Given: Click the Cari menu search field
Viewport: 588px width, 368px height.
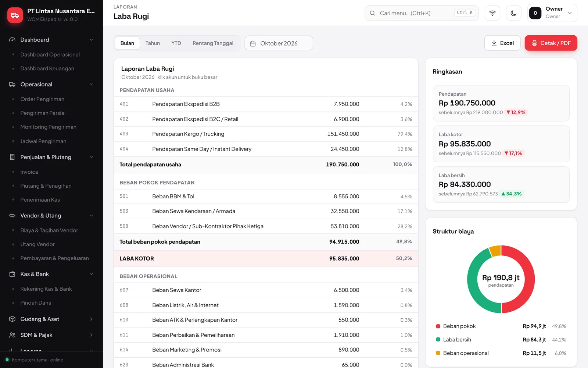Looking at the screenshot, I should [x=422, y=13].
